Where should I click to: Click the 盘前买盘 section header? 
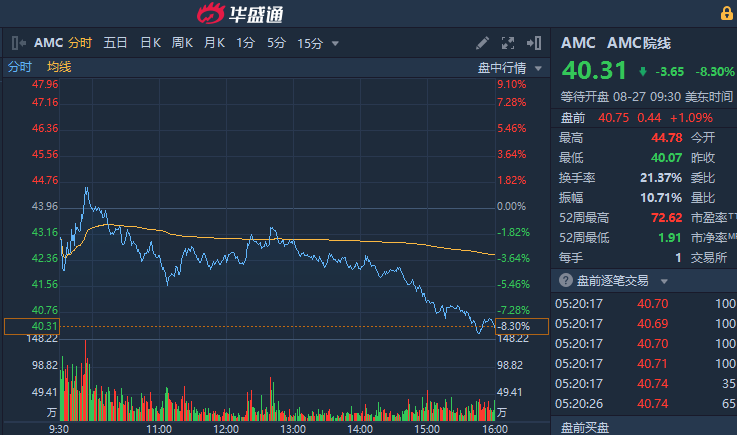click(586, 428)
